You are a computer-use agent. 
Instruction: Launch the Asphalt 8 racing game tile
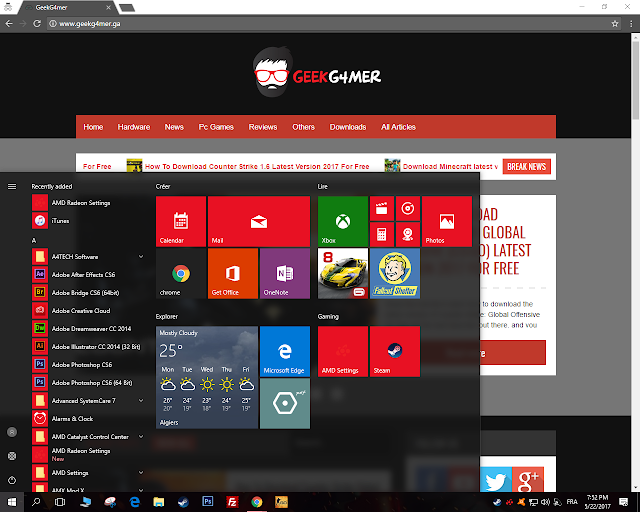pos(343,273)
